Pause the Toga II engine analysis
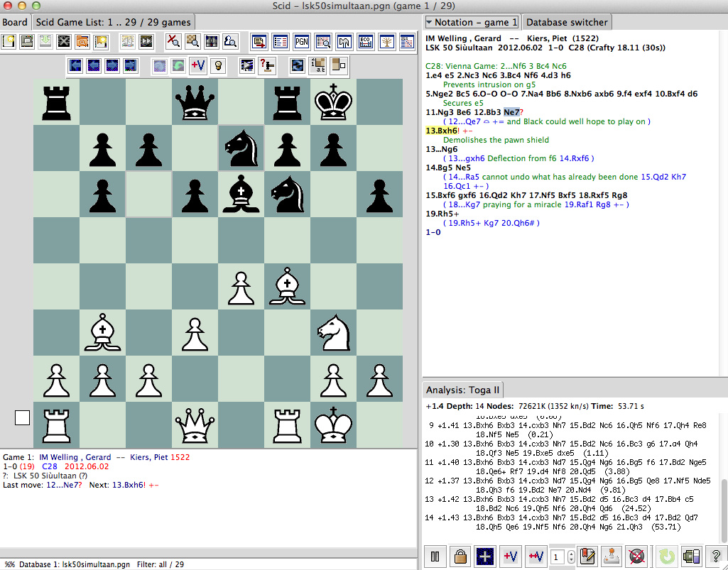 435,556
